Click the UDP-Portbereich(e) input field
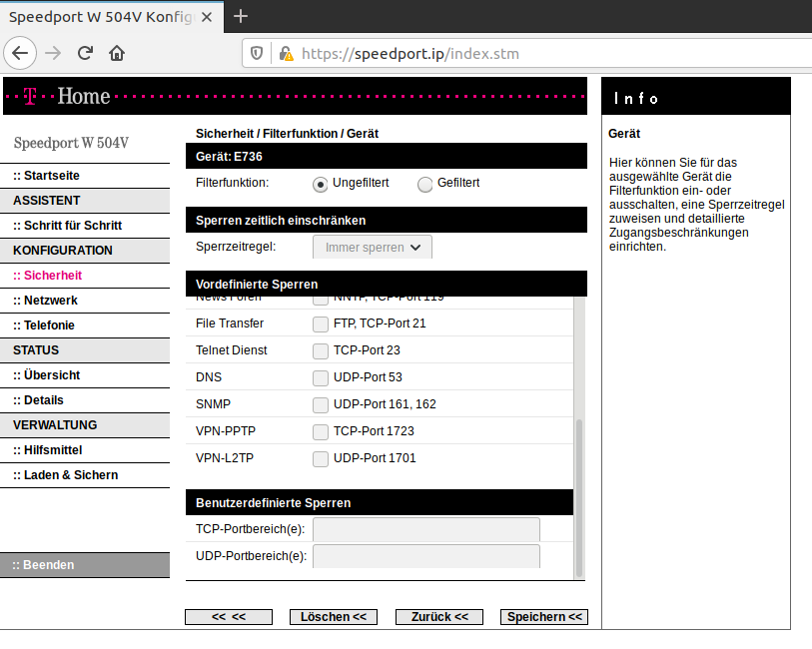 click(x=426, y=556)
